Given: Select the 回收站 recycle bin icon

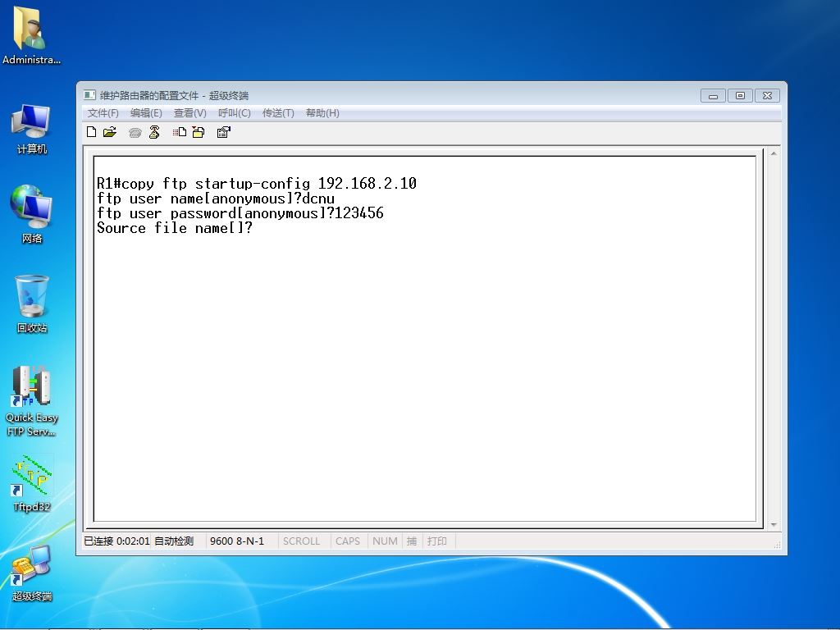Looking at the screenshot, I should [32, 304].
